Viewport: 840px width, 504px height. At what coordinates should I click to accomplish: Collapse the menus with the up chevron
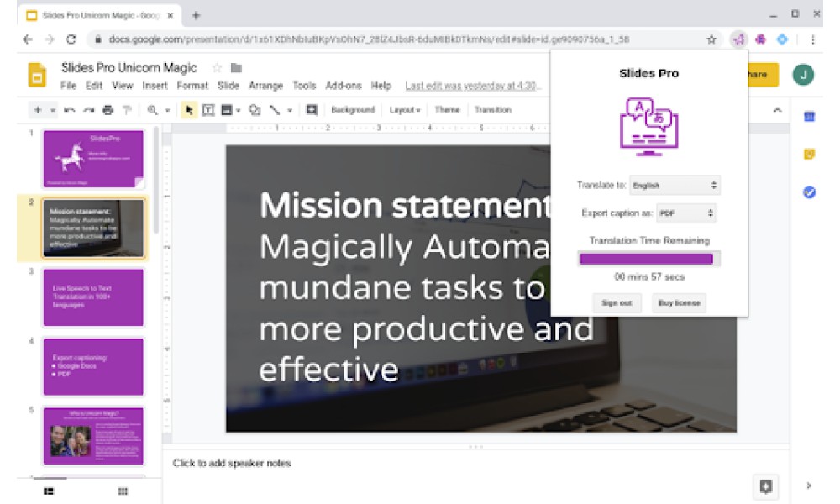pos(777,110)
